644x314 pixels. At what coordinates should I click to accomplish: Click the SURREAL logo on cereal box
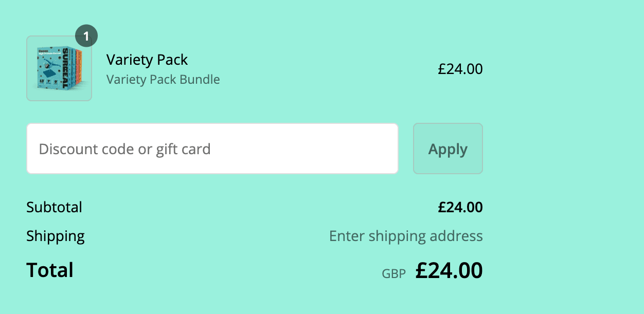65,68
